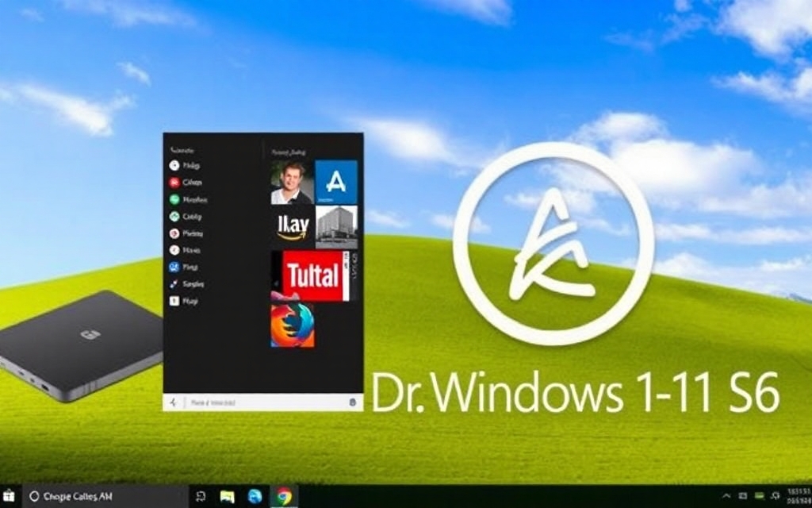
Task: Open the Ilay tile with orange arrow
Action: [x=293, y=226]
